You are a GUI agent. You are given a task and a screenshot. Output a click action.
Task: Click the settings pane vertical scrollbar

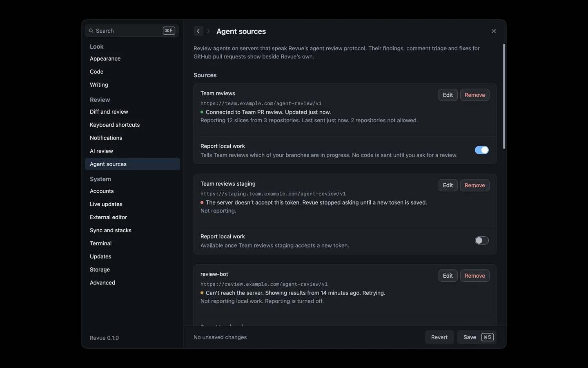[x=504, y=96]
